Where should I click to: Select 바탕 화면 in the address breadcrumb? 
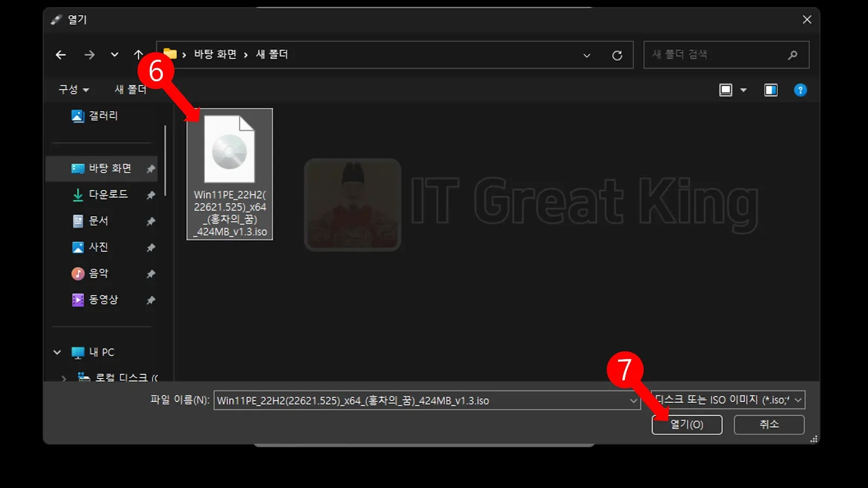click(215, 54)
